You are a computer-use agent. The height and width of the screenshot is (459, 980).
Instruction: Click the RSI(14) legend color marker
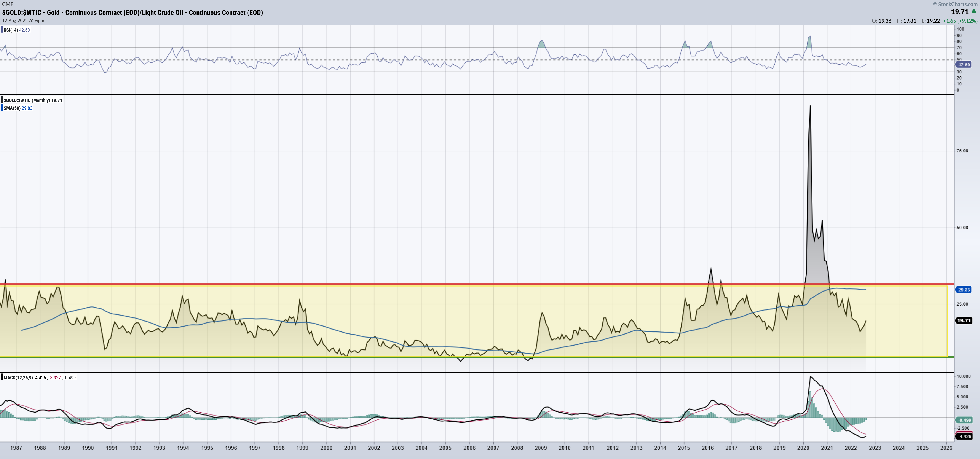pyautogui.click(x=2, y=30)
